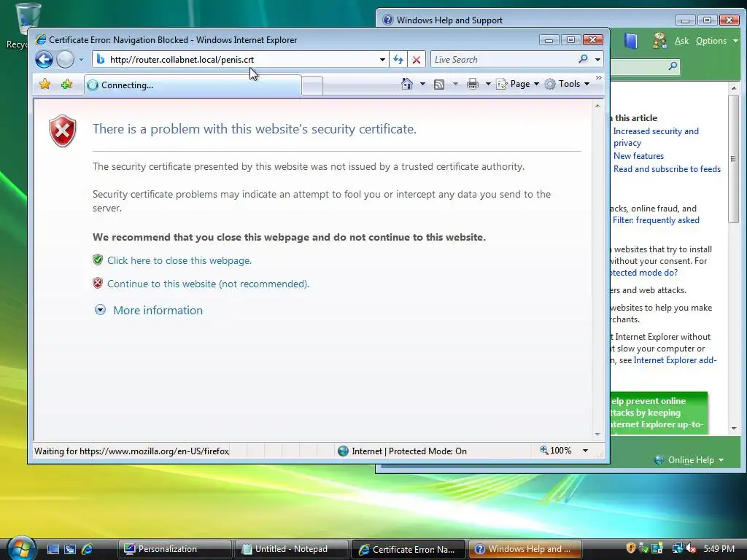747x560 pixels.
Task: Launch Internet Explorer from quick launch
Action: pos(87,549)
